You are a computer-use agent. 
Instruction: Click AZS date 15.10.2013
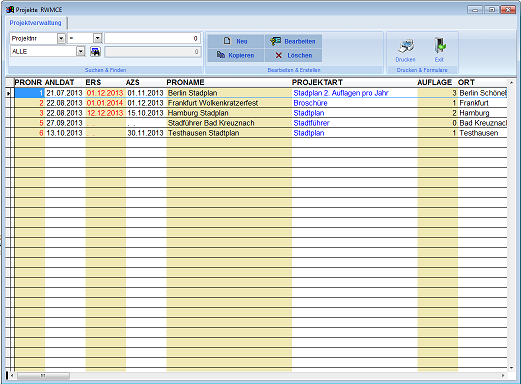click(x=145, y=113)
